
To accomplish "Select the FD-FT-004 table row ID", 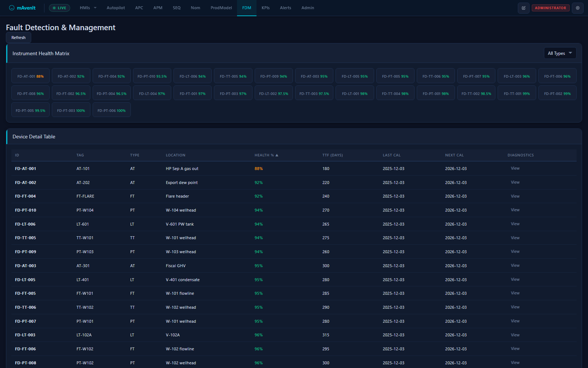I will click(x=25, y=197).
